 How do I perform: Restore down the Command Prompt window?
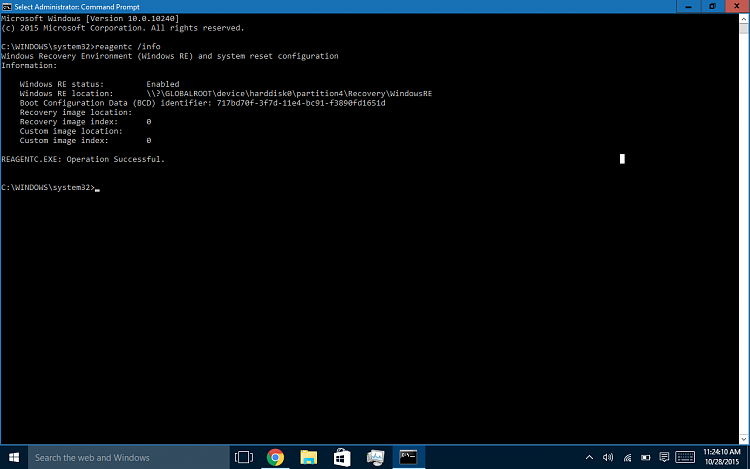[712, 6]
